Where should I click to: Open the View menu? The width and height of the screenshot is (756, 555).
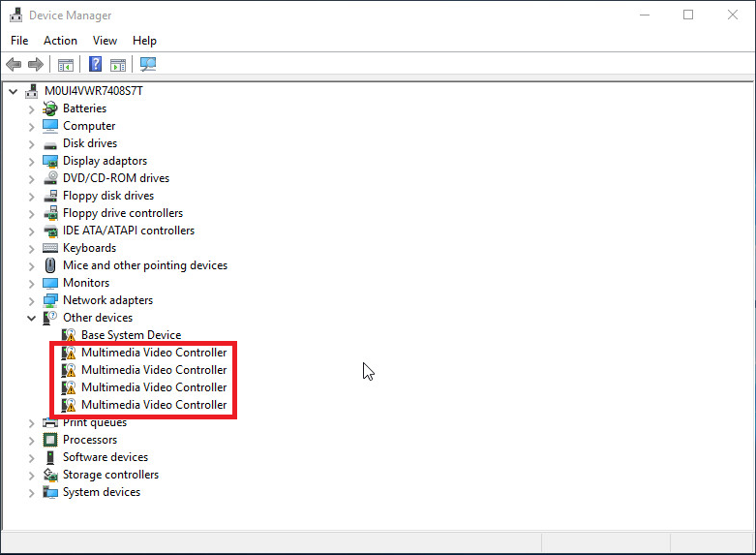(105, 41)
